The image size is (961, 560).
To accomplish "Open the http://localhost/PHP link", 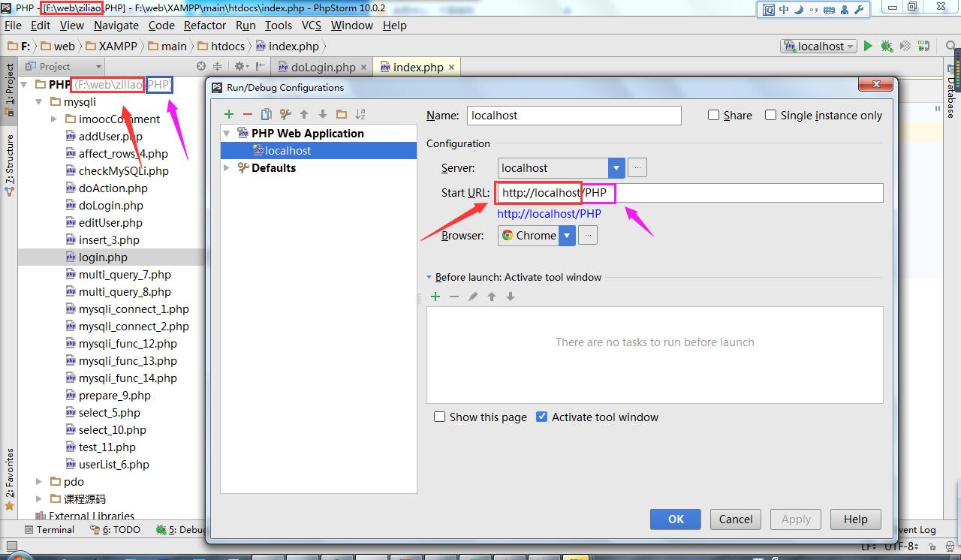I will (x=549, y=213).
